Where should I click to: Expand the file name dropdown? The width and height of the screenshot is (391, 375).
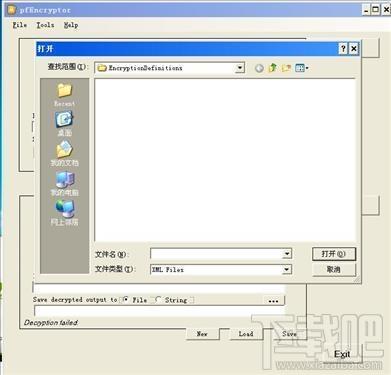(x=287, y=254)
